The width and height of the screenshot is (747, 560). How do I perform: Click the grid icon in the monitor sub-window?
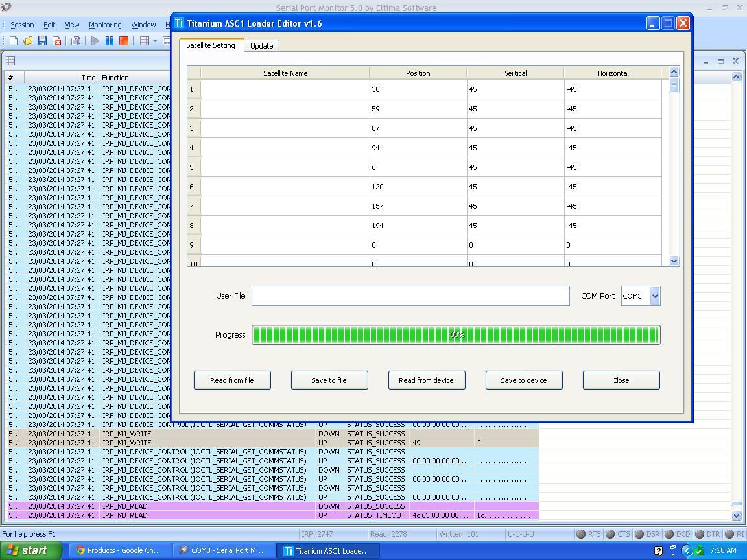click(x=10, y=61)
